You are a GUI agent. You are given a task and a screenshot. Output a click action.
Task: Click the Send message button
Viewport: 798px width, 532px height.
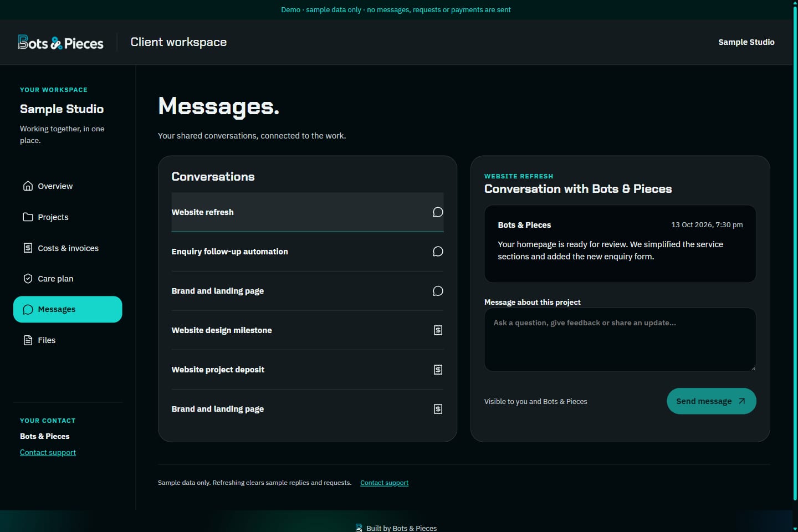click(x=712, y=401)
